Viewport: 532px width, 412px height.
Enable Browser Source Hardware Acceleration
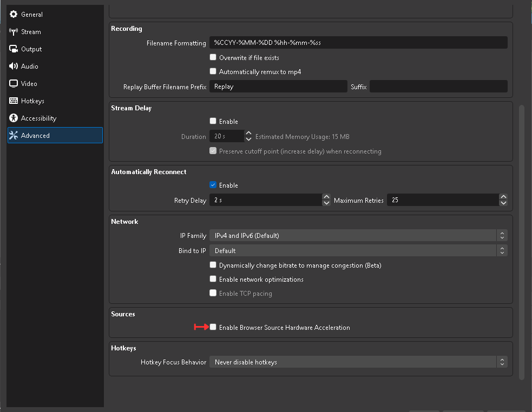[213, 327]
